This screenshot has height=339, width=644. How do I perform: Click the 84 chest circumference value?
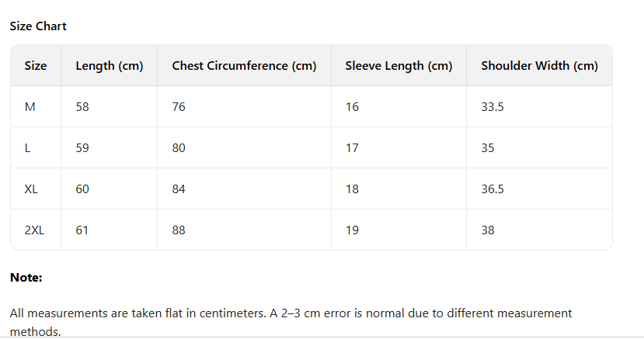(x=179, y=189)
